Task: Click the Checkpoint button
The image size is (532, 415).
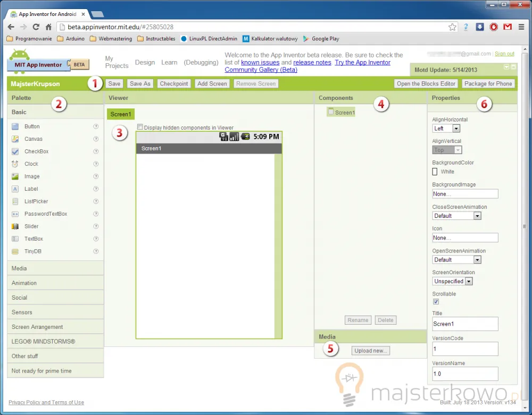Action: tap(174, 83)
